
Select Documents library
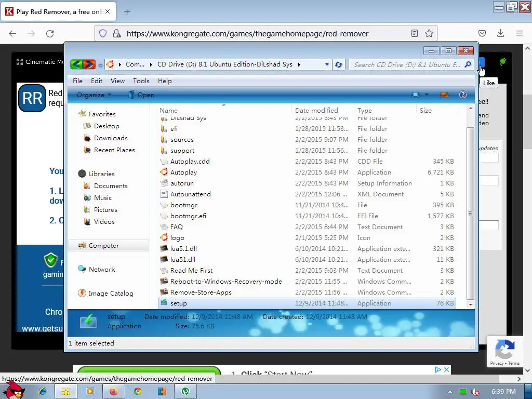(111, 185)
